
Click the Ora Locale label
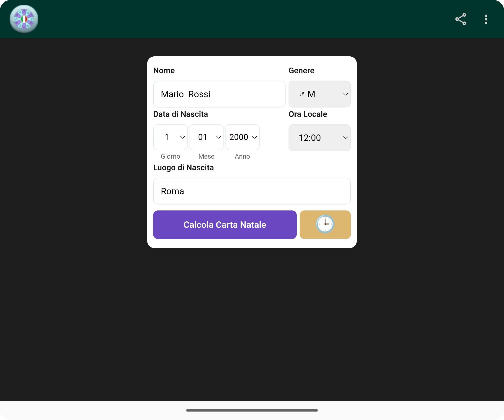[x=308, y=114]
